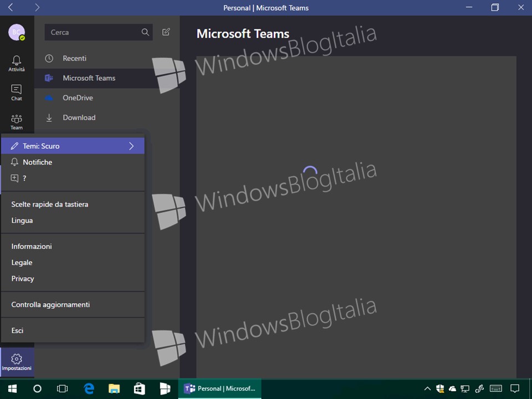This screenshot has height=399, width=532.
Task: Click the Microsoft Teams logo icon in list
Action: tap(49, 78)
